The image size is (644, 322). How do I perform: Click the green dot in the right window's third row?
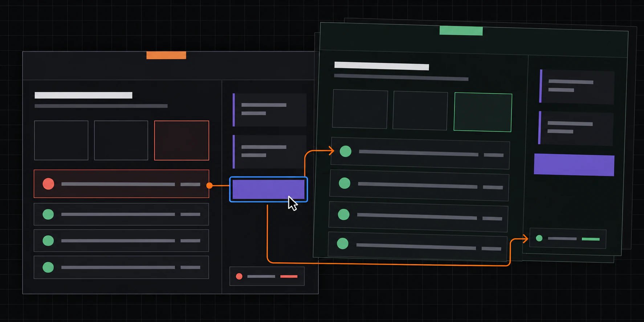(344, 214)
